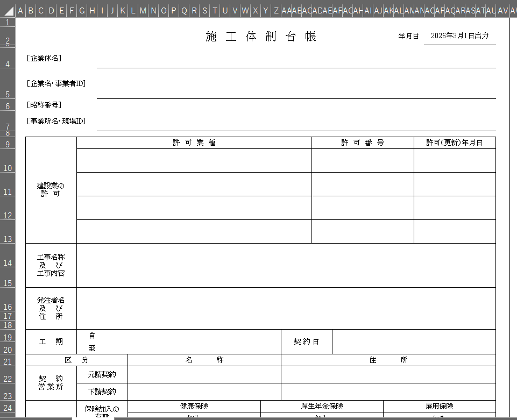Image resolution: width=517 pixels, height=420 pixels.
Task: Click the empty cell beside 工事名称及び工事内容
Action: (x=286, y=265)
